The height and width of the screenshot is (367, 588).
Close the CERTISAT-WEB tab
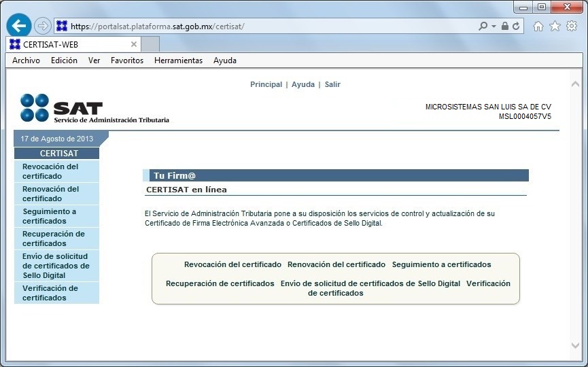[133, 44]
